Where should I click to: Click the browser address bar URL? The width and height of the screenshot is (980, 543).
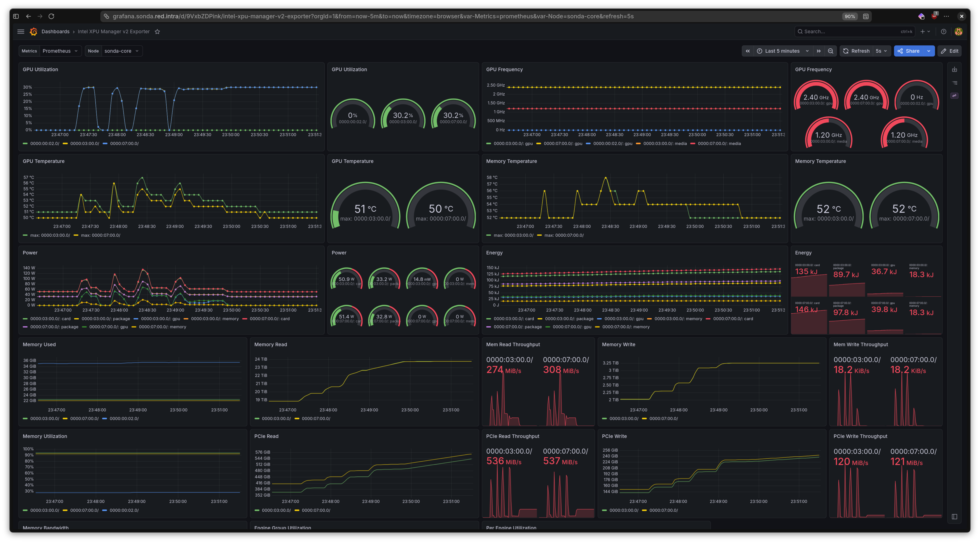[x=373, y=16]
